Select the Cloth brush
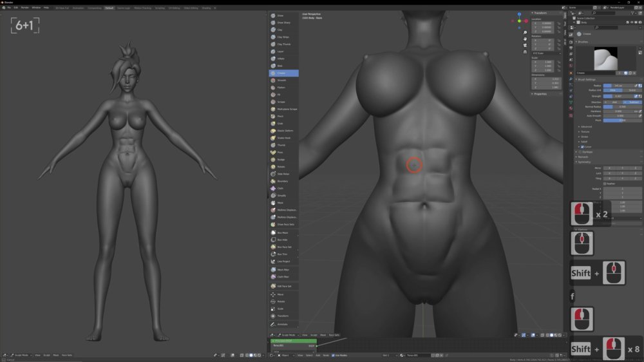 (x=283, y=188)
